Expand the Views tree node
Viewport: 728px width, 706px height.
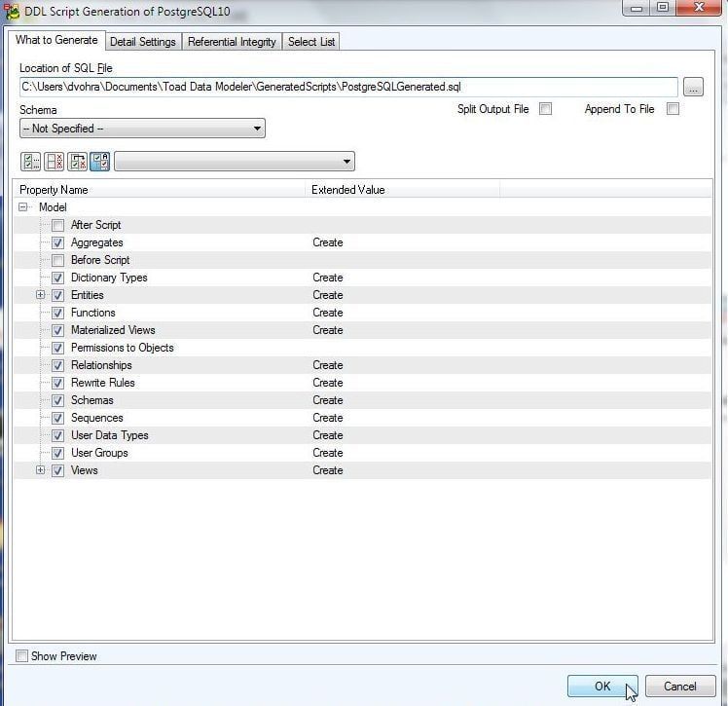[41, 470]
